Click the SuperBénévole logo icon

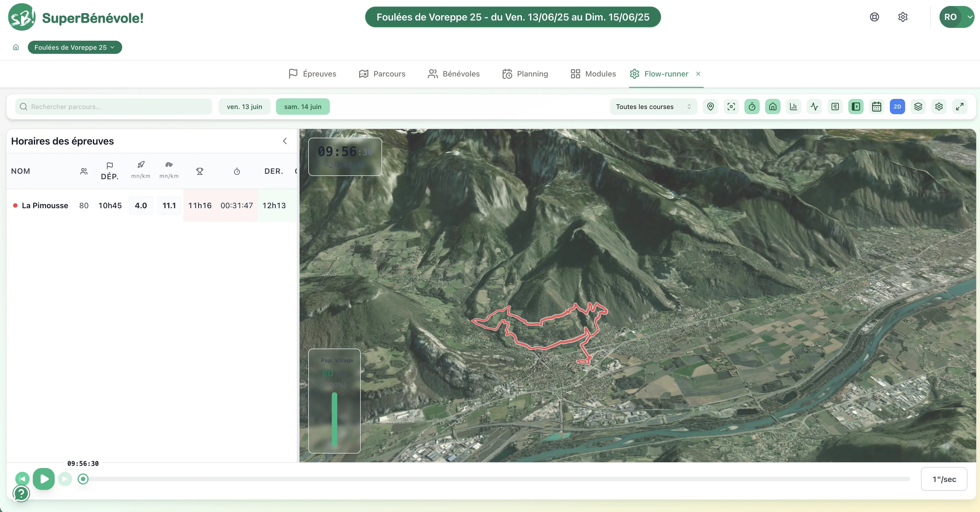22,17
